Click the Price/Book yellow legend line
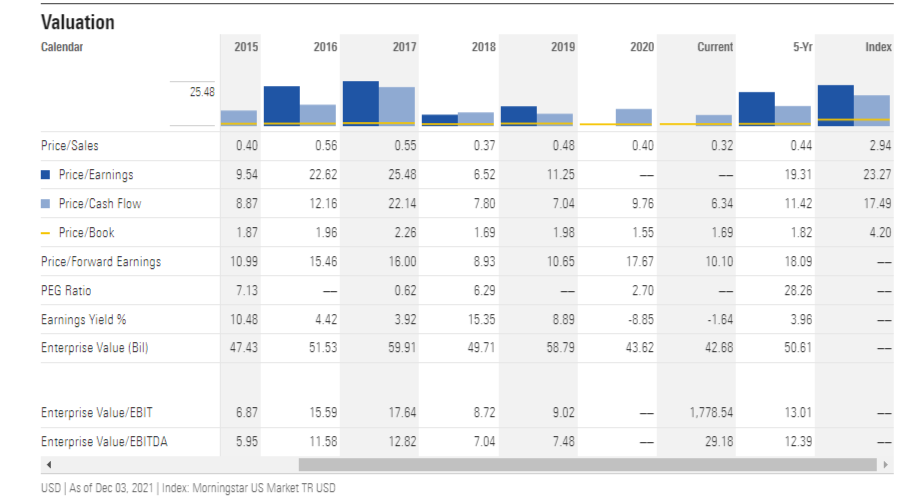This screenshot has height=497, width=908. click(x=46, y=233)
